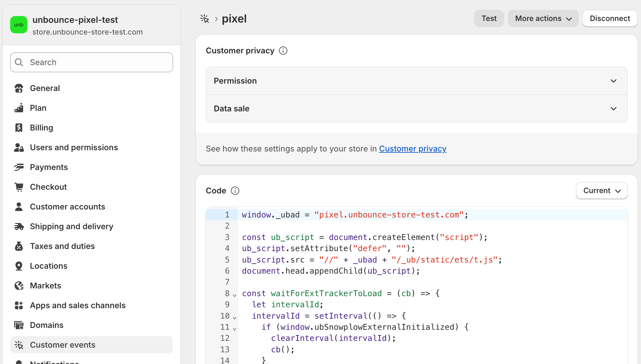Screen dimensions: 641x364
Task: Go to Taxes and duties
Action: 92,246
